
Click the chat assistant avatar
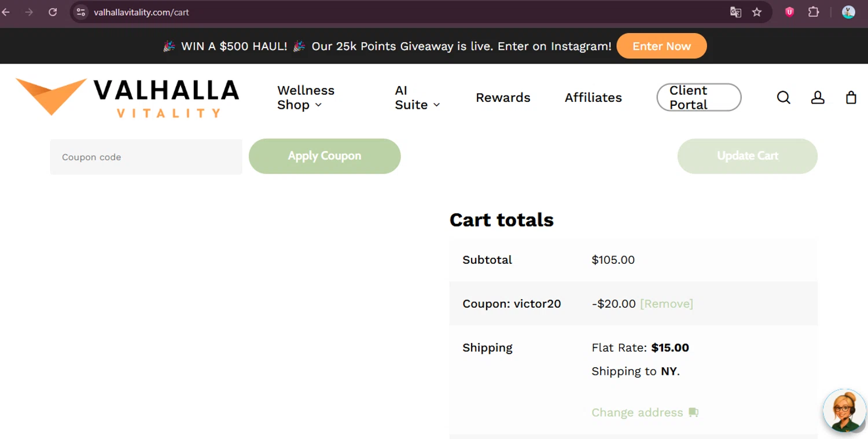(x=844, y=410)
